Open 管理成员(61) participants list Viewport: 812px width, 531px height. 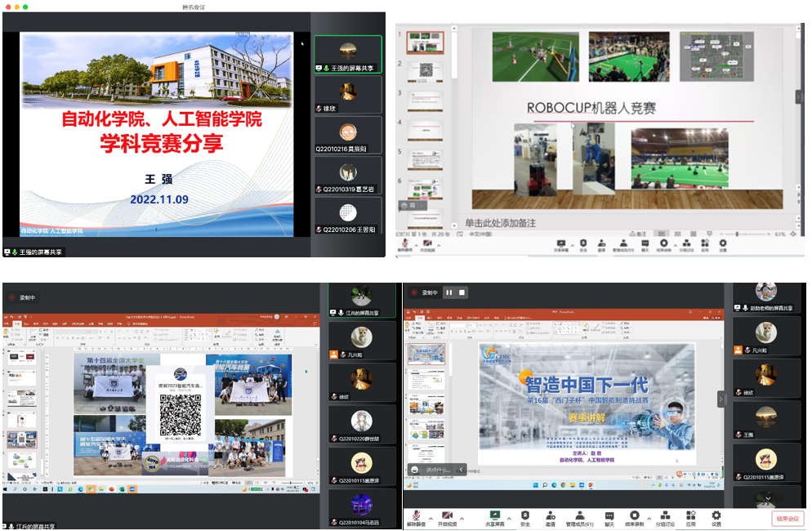(579, 519)
